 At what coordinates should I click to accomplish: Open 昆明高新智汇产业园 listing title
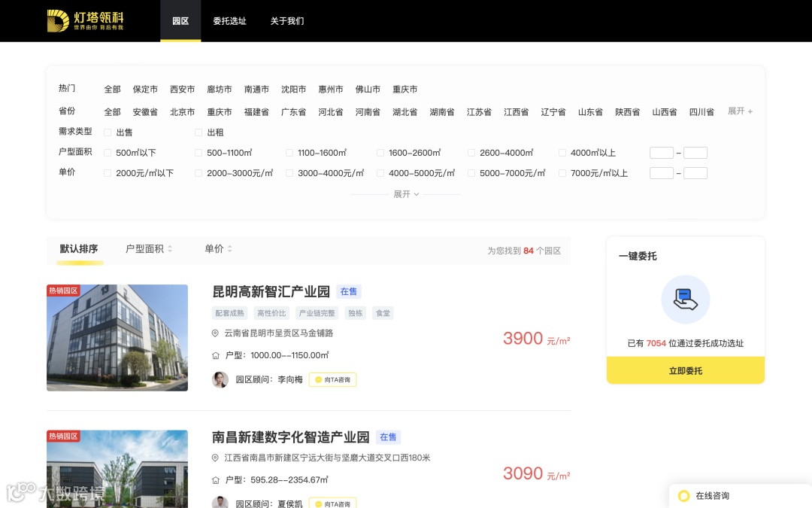coord(271,292)
